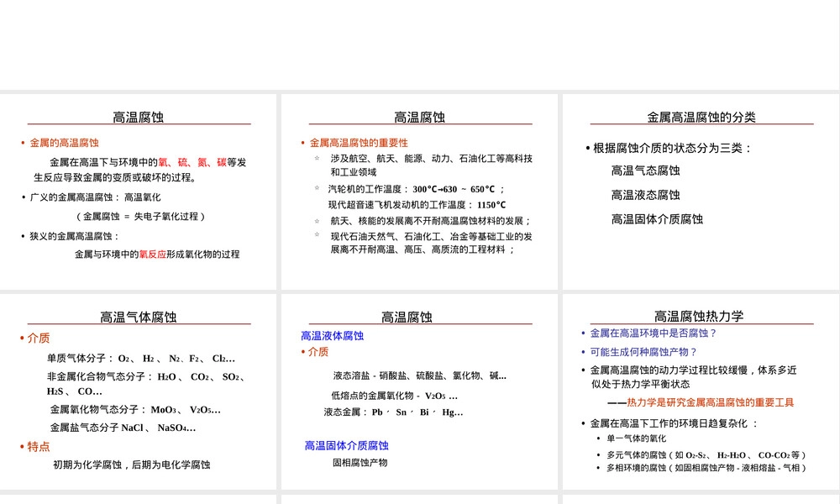Open the slide covering 高温液体腐蚀

[x=419, y=391]
